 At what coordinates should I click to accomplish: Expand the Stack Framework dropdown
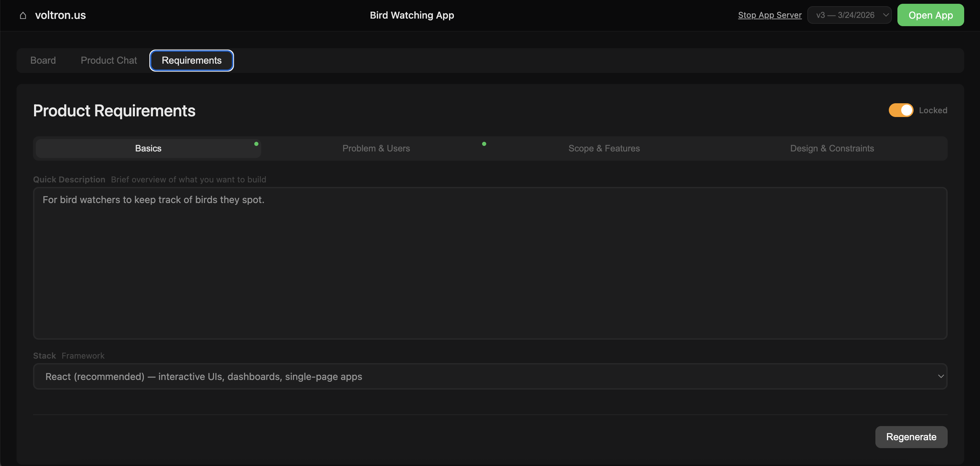490,376
